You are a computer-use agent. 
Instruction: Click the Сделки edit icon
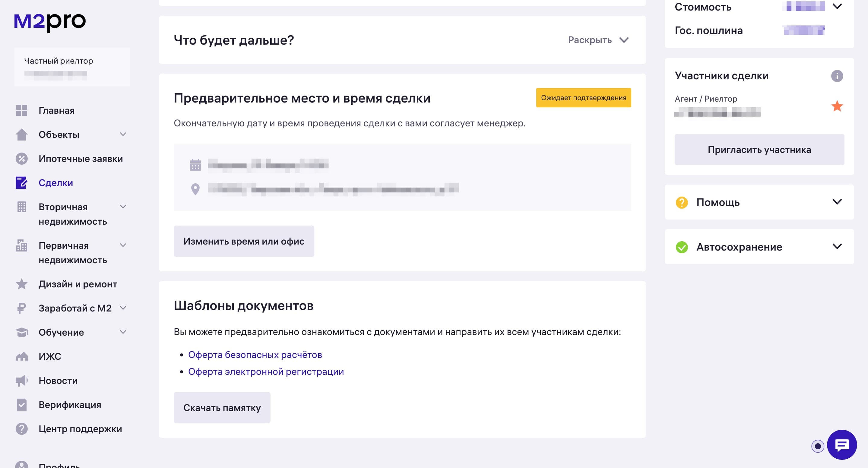pos(22,183)
